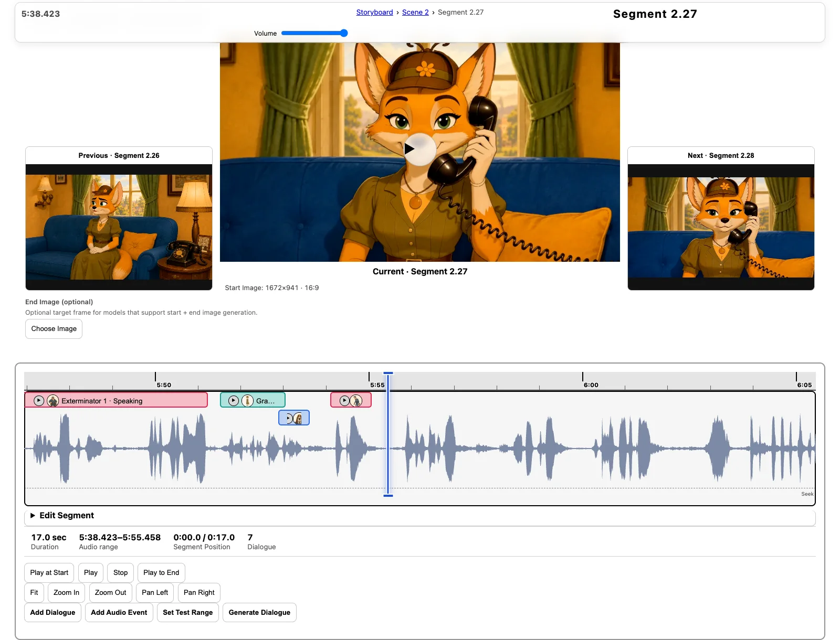Click Add Dialogue
Screen dimensions: 840x640
52,613
